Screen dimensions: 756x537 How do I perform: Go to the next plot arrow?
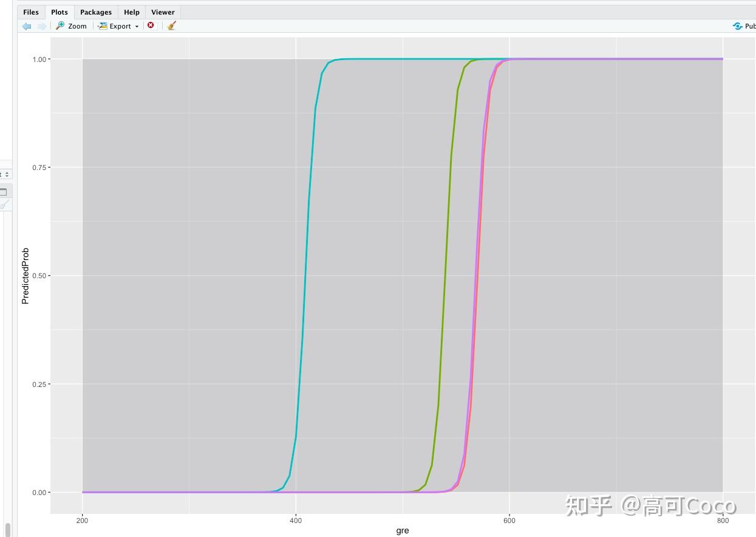coord(42,26)
